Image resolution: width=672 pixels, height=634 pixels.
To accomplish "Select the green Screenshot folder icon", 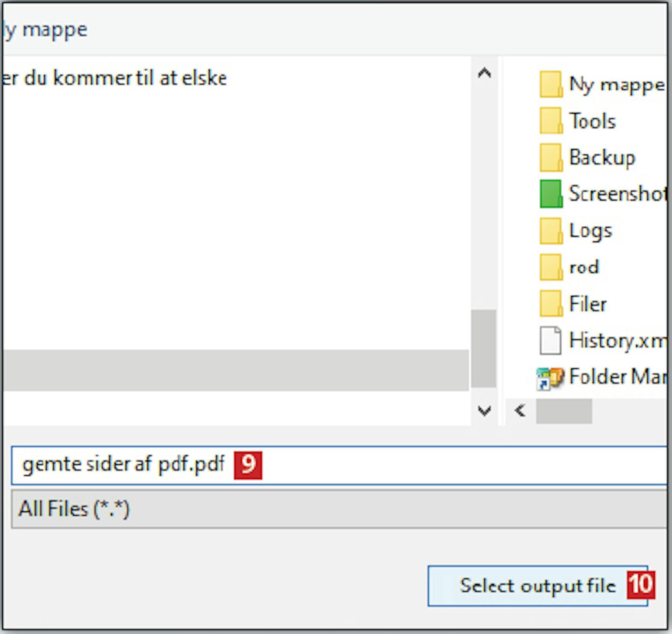I will click(551, 194).
